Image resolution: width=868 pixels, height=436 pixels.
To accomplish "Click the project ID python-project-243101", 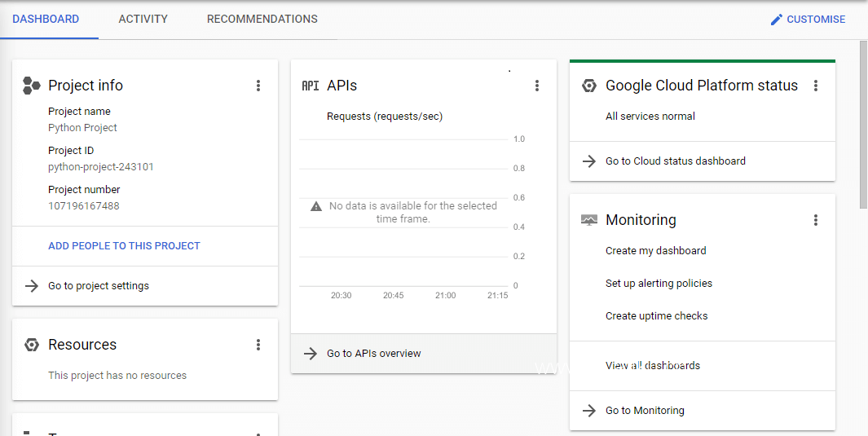I will point(101,166).
